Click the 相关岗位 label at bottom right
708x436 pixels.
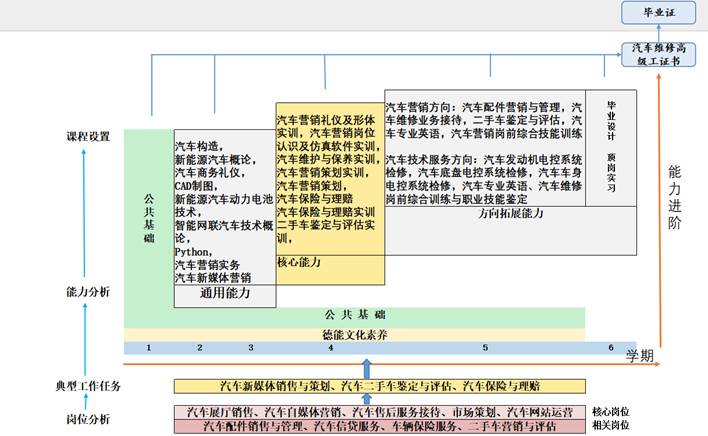pyautogui.click(x=611, y=425)
